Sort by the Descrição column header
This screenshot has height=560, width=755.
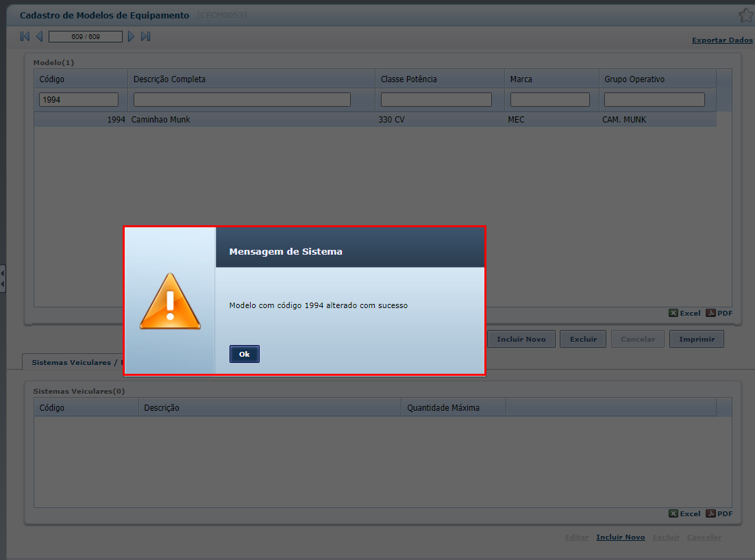pyautogui.click(x=270, y=407)
